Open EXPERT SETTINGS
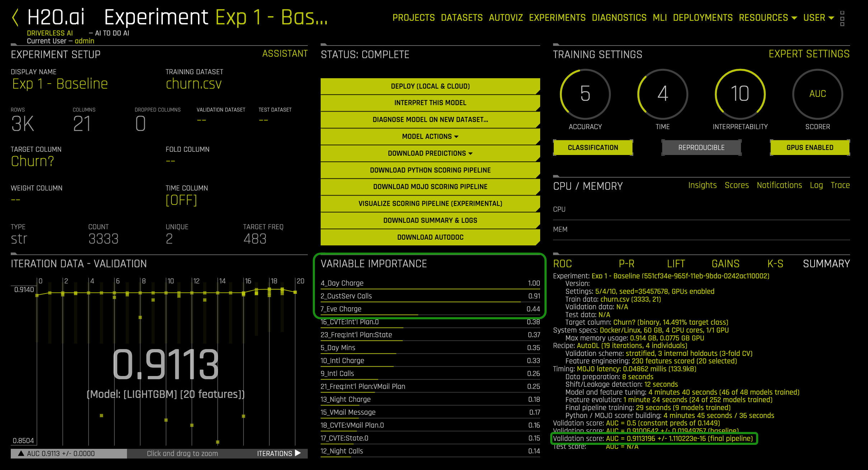The width and height of the screenshot is (868, 470). [809, 54]
